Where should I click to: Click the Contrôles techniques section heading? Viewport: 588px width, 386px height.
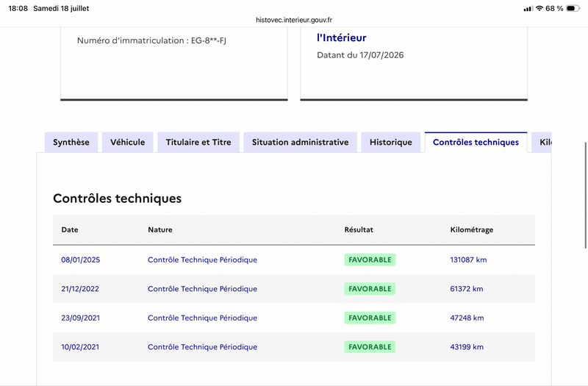coord(117,198)
